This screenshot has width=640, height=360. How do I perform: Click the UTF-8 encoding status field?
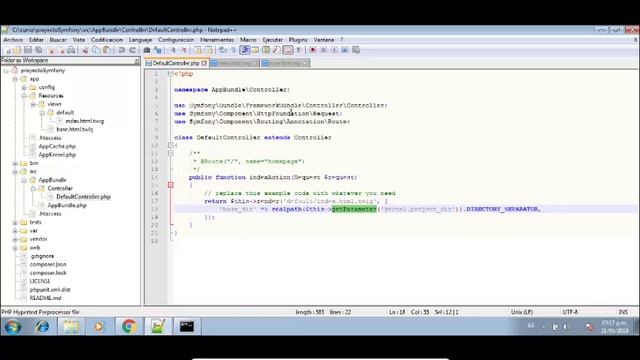[x=570, y=312]
